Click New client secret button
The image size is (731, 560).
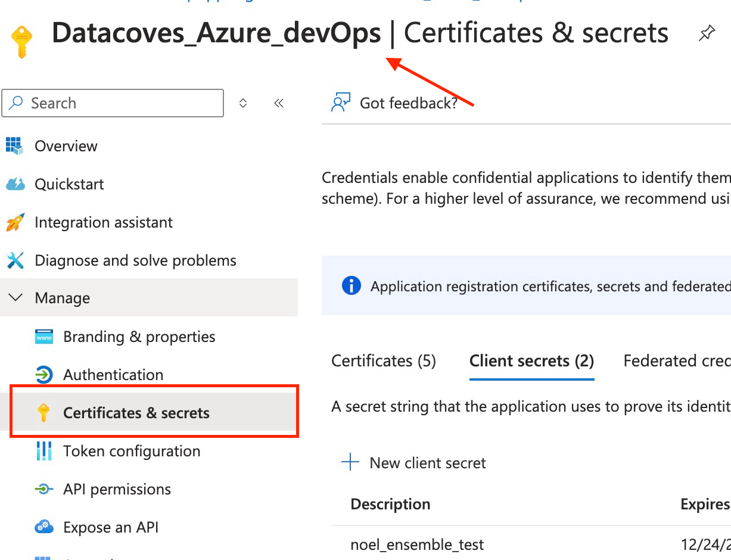point(413,463)
